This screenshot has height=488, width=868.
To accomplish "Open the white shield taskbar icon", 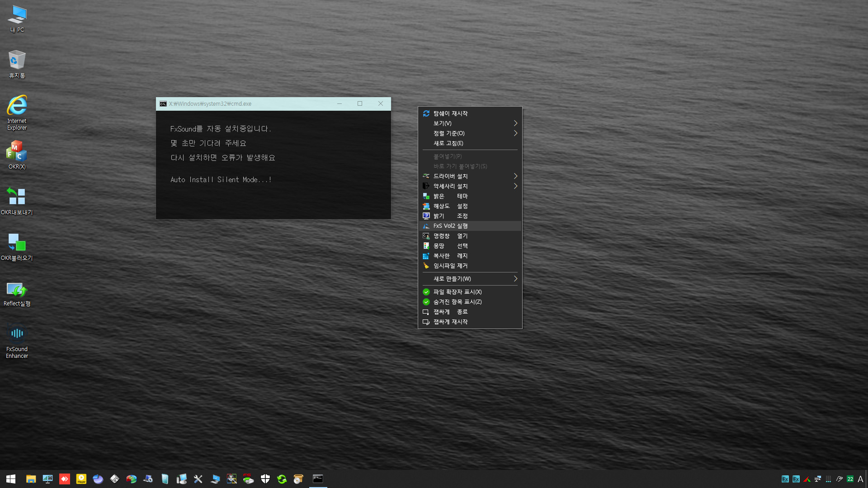I will 265,479.
